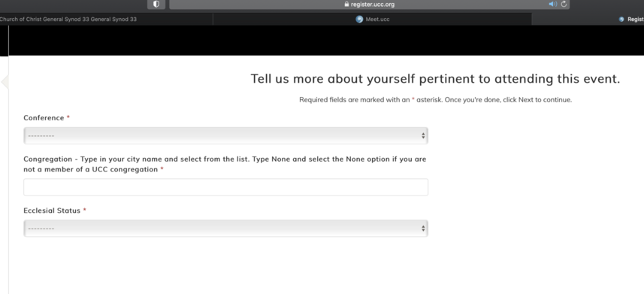Mute the tab audio speaker icon
Screen dimensions: 644x294
click(x=553, y=4)
